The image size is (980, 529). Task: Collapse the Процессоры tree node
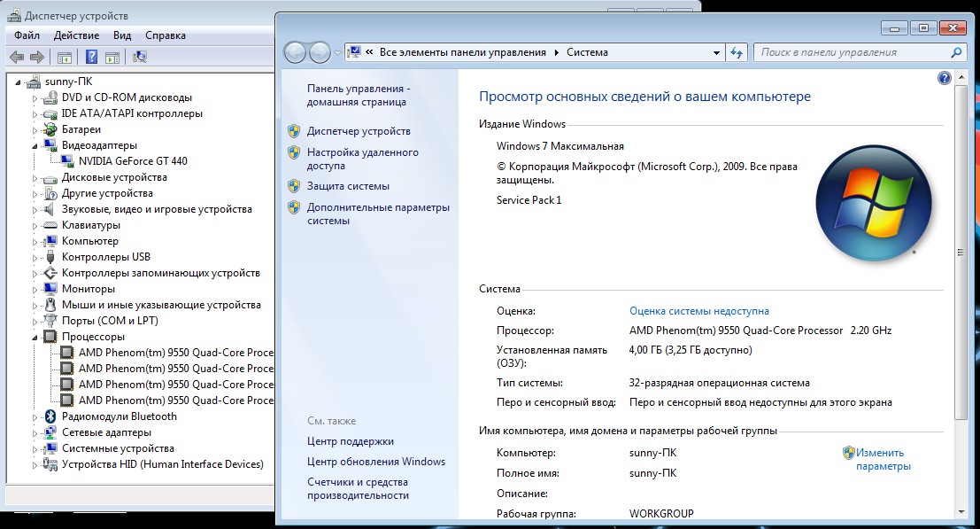pos(35,337)
